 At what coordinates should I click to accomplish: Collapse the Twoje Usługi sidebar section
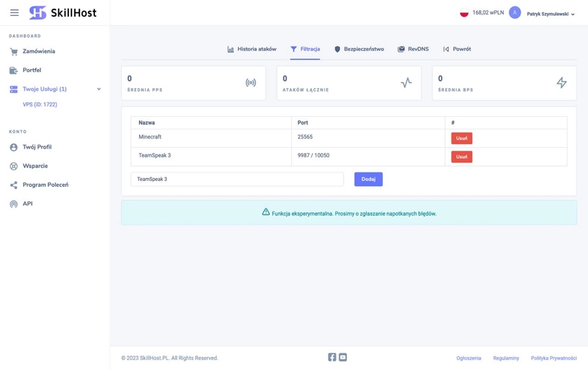(x=99, y=89)
